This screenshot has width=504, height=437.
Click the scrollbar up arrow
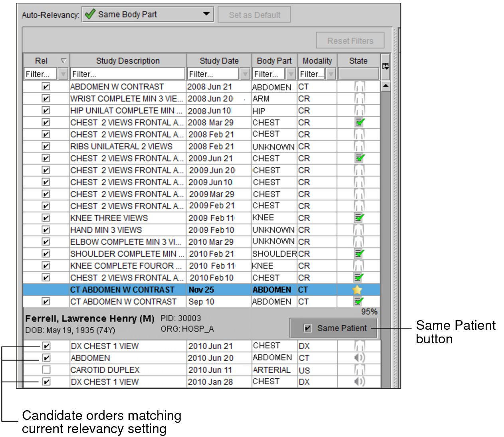(385, 86)
